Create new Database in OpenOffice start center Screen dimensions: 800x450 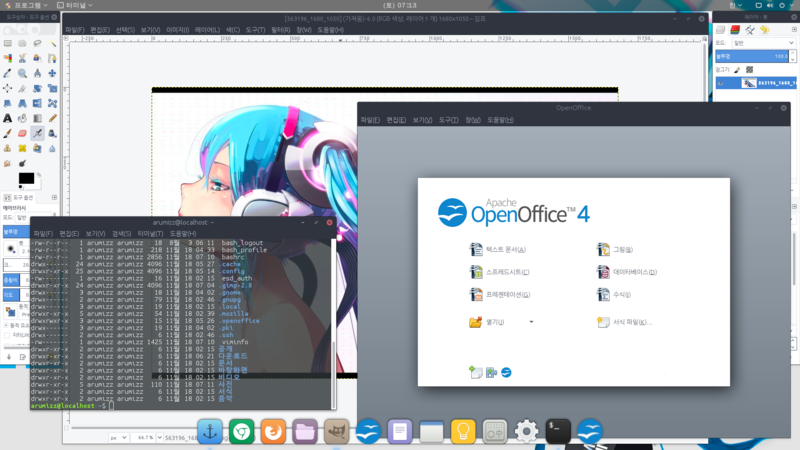pos(627,272)
